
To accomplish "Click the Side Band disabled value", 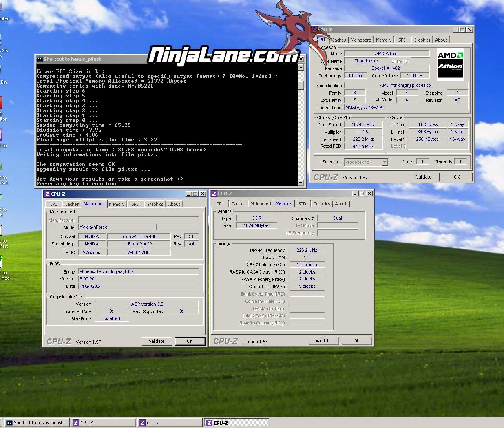I will click(x=112, y=318).
